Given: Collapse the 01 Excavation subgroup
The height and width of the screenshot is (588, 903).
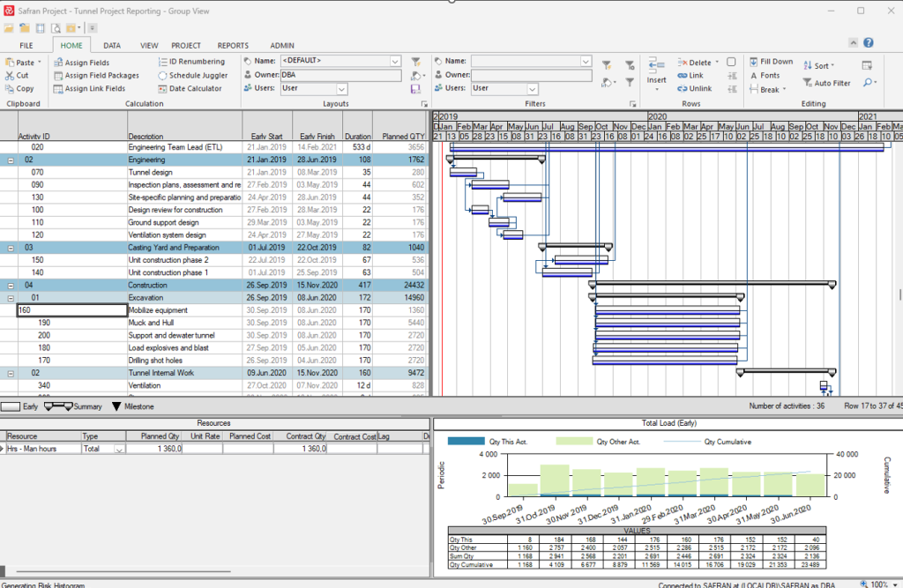Looking at the screenshot, I should point(11,298).
